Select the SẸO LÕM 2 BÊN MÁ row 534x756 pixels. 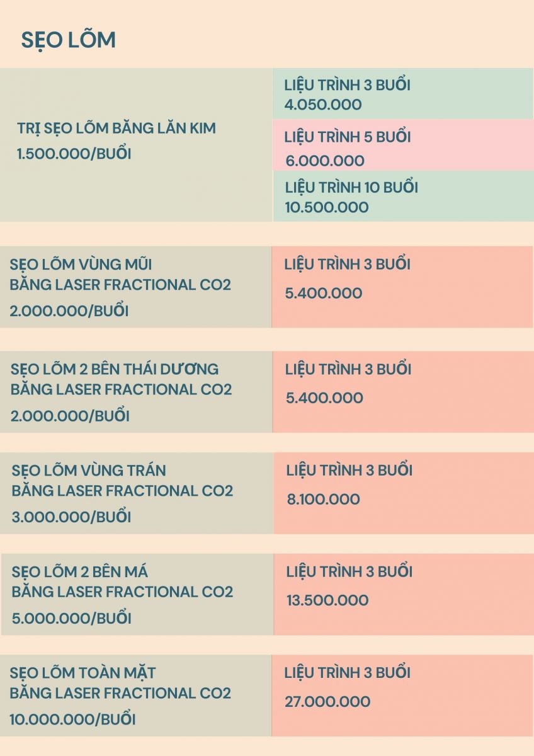click(266, 594)
